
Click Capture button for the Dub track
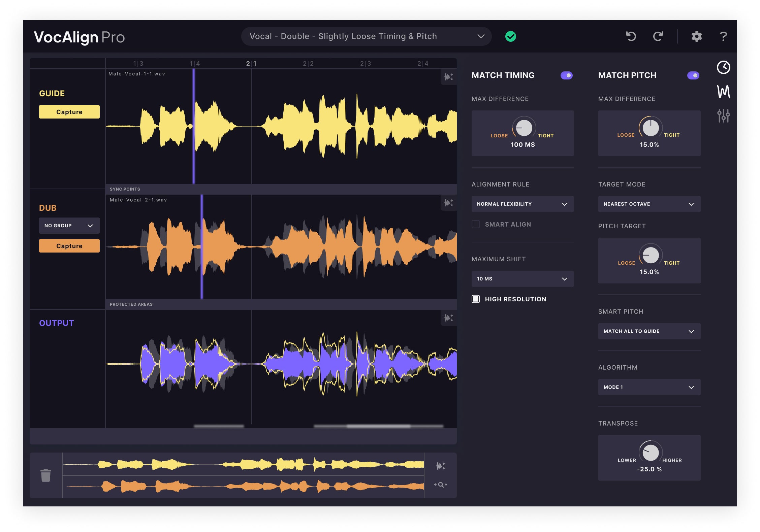coord(69,246)
